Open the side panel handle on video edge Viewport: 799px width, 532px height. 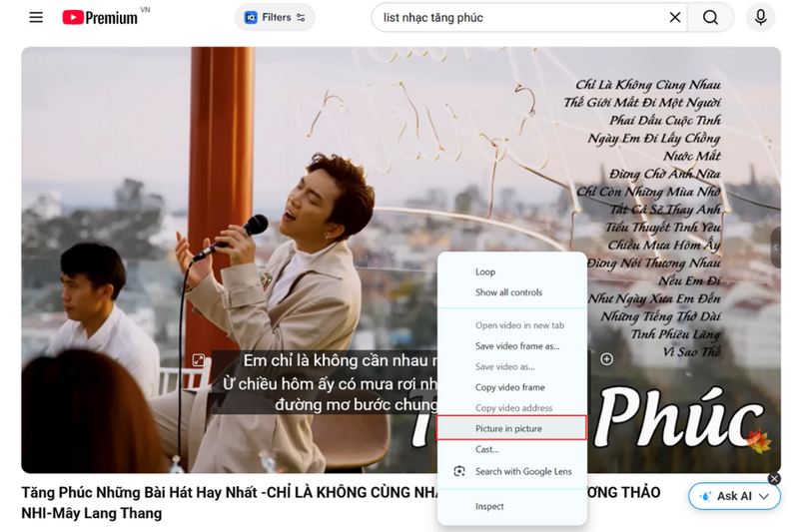[776, 248]
